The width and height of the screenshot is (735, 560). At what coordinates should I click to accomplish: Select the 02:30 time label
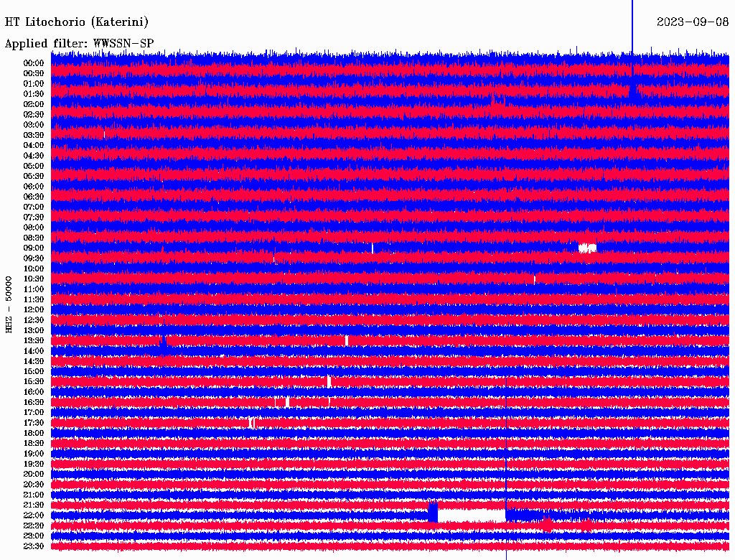click(34, 115)
